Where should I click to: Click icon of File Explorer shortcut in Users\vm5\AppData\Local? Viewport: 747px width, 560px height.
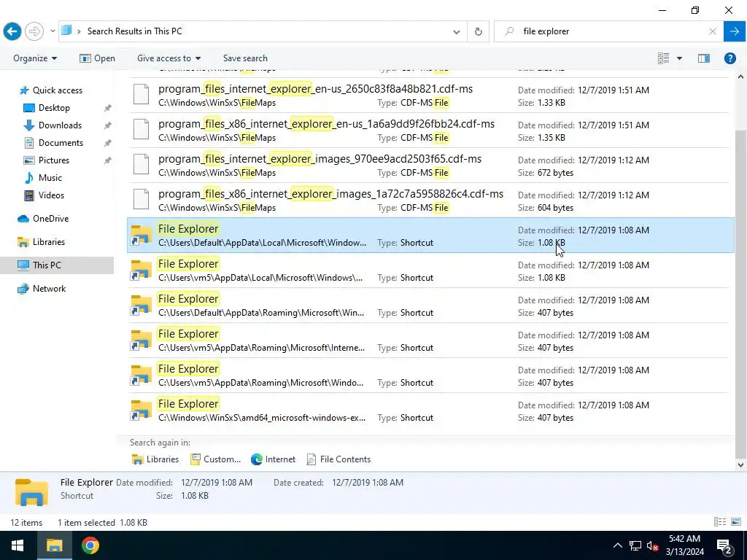[x=141, y=271]
